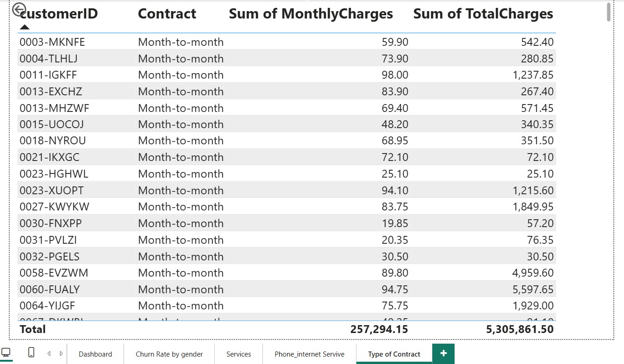Sort table by the Contract column header
This screenshot has height=364, width=624.
click(x=166, y=13)
